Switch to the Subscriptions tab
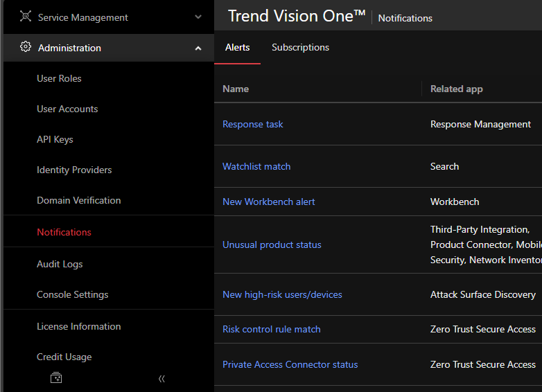 point(300,47)
